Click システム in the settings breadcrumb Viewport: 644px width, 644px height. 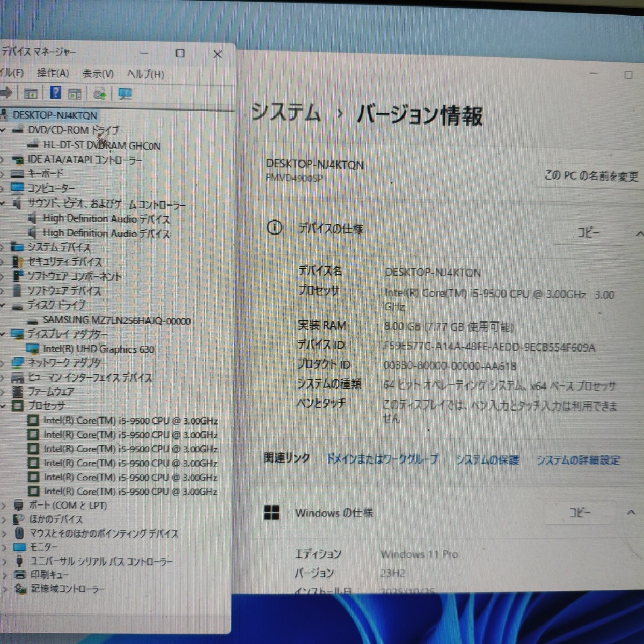[286, 113]
